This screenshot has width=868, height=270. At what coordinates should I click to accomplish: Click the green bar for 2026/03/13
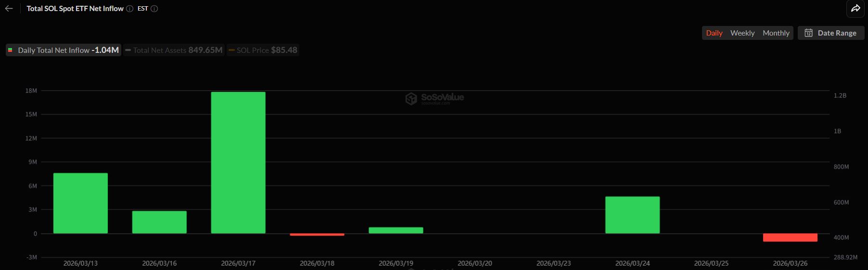tap(80, 203)
